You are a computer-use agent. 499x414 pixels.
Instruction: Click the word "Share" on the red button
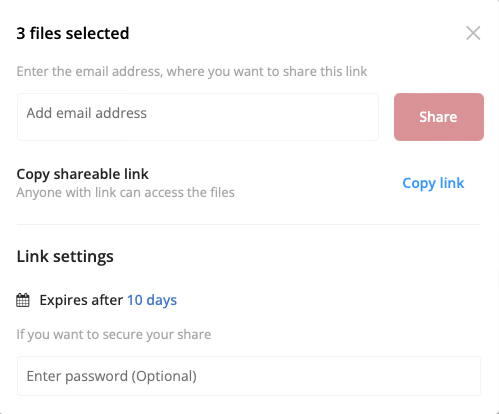[x=438, y=117]
